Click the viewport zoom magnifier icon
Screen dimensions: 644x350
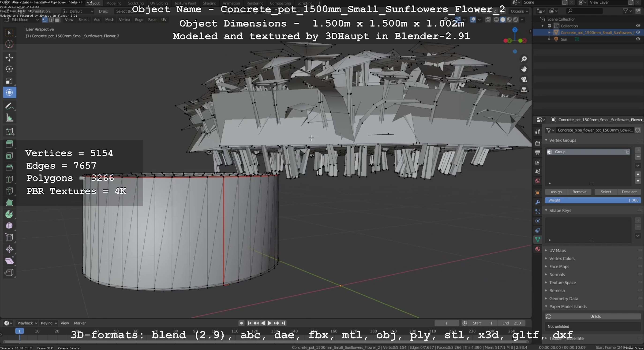click(x=524, y=59)
